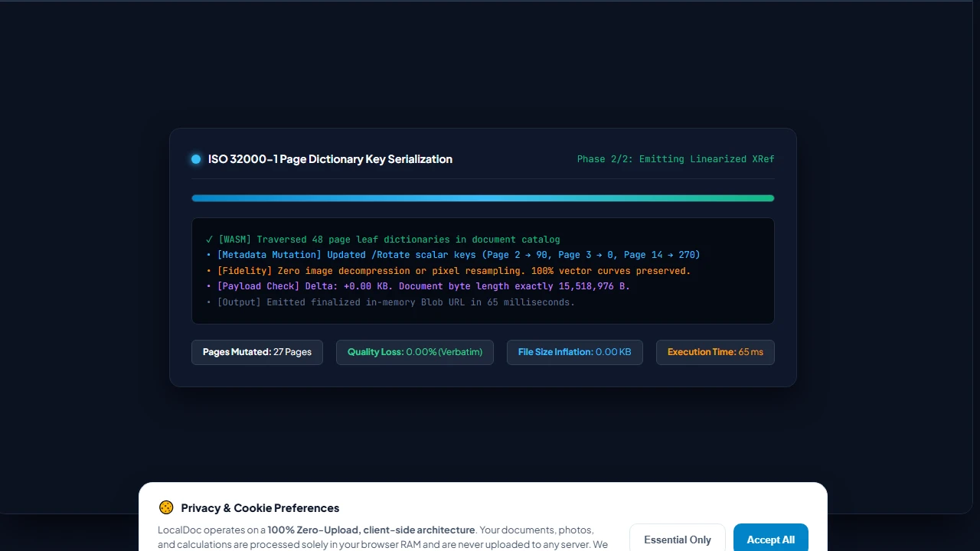
Task: Select the Execution Time: 65 ms badge
Action: (x=715, y=352)
